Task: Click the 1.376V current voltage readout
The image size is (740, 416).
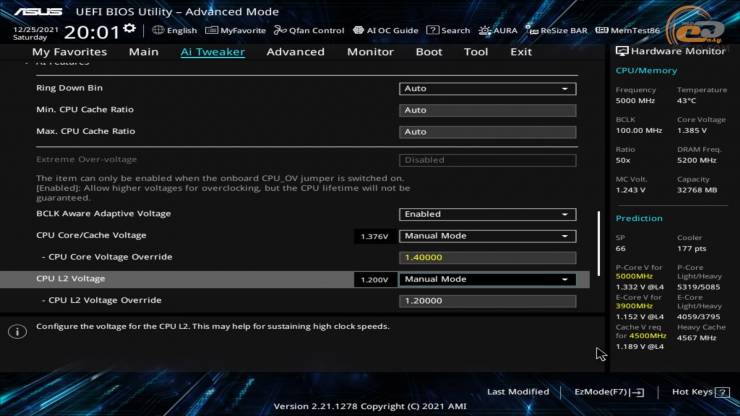Action: pyautogui.click(x=374, y=237)
